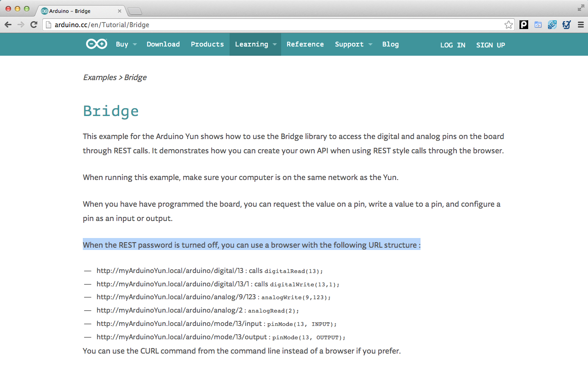Click SIGN UP in the header

pyautogui.click(x=490, y=45)
